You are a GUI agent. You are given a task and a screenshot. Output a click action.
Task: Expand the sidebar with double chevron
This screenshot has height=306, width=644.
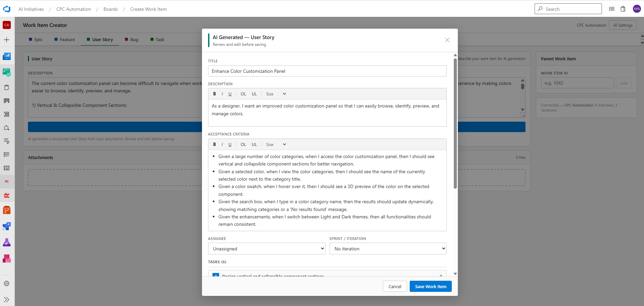(7, 300)
